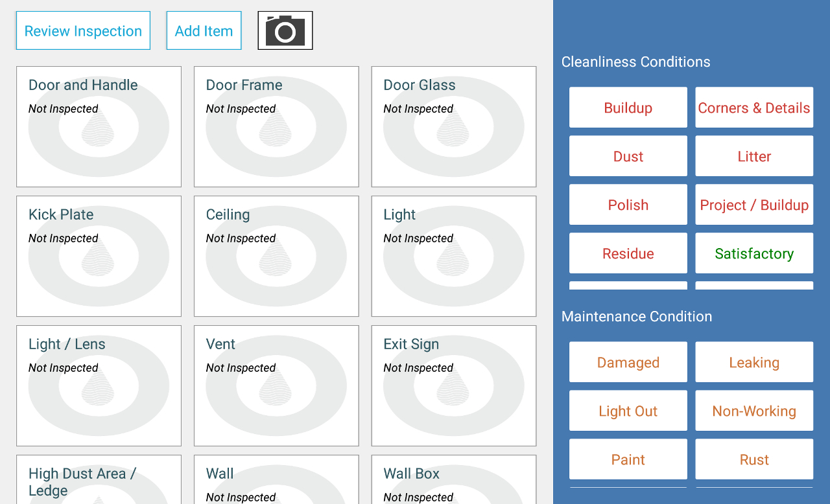Tap the camera icon button
The image size is (830, 504).
point(285,30)
